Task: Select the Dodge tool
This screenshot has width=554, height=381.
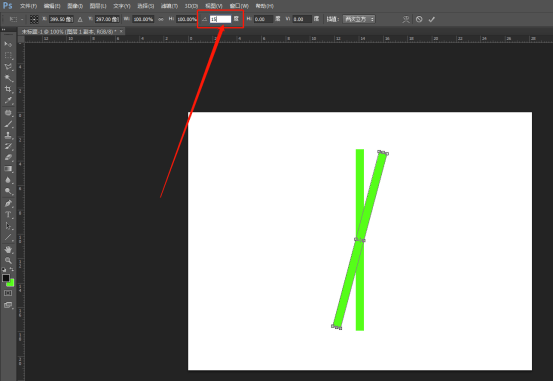Action: tap(8, 191)
